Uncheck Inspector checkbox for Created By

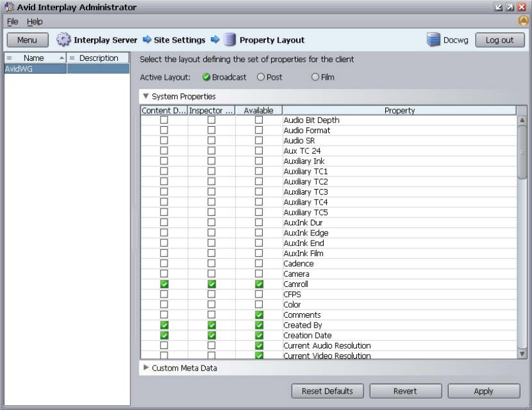pos(211,325)
